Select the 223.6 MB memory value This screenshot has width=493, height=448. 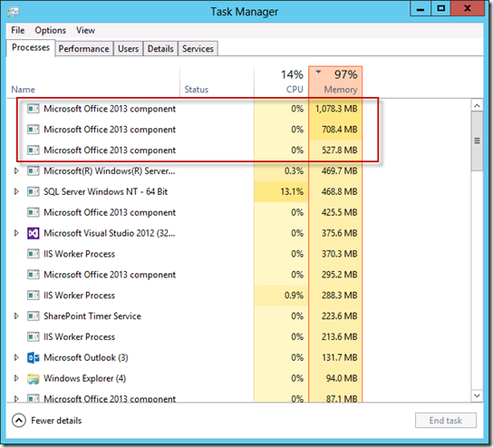tap(339, 316)
